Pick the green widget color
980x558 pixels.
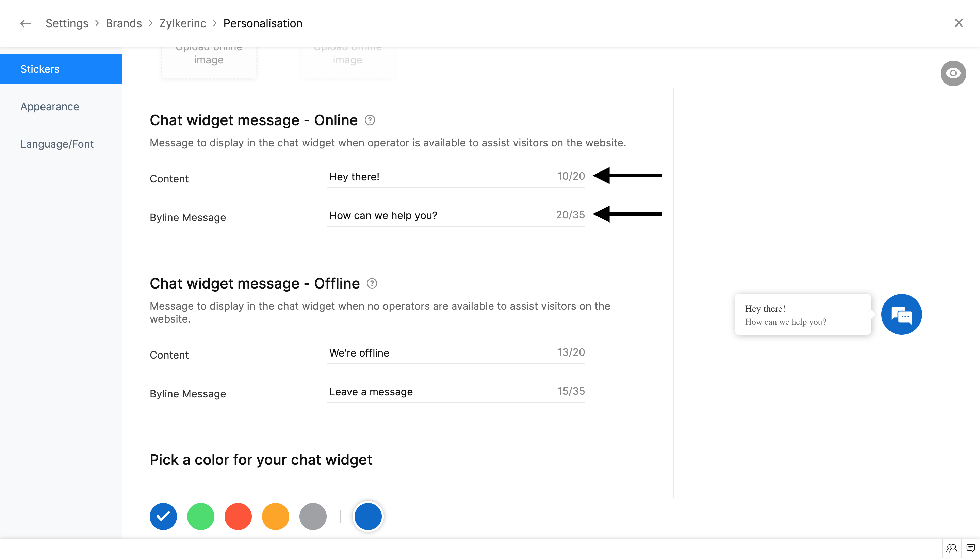[x=200, y=516]
